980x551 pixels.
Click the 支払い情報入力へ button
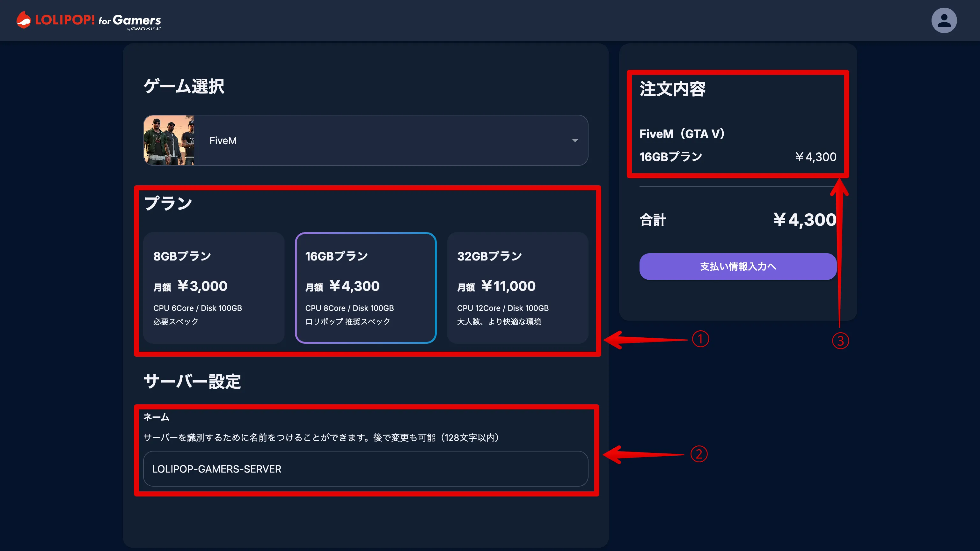(x=738, y=266)
